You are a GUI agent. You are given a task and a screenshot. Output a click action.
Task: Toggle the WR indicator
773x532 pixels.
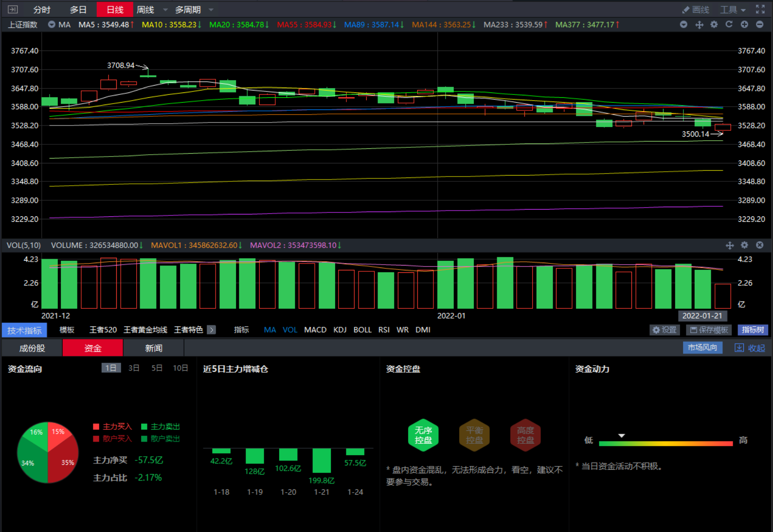point(402,330)
